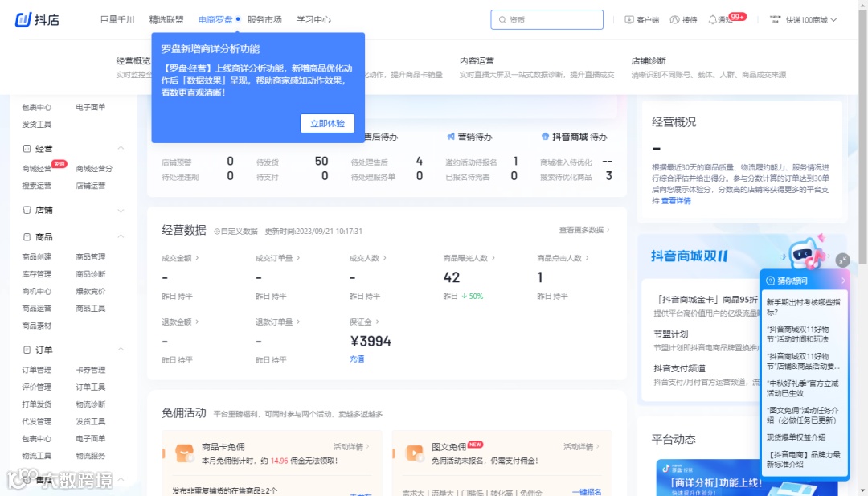Image resolution: width=868 pixels, height=496 pixels.
Task: Open notifications bell 通知
Action: pos(712,20)
